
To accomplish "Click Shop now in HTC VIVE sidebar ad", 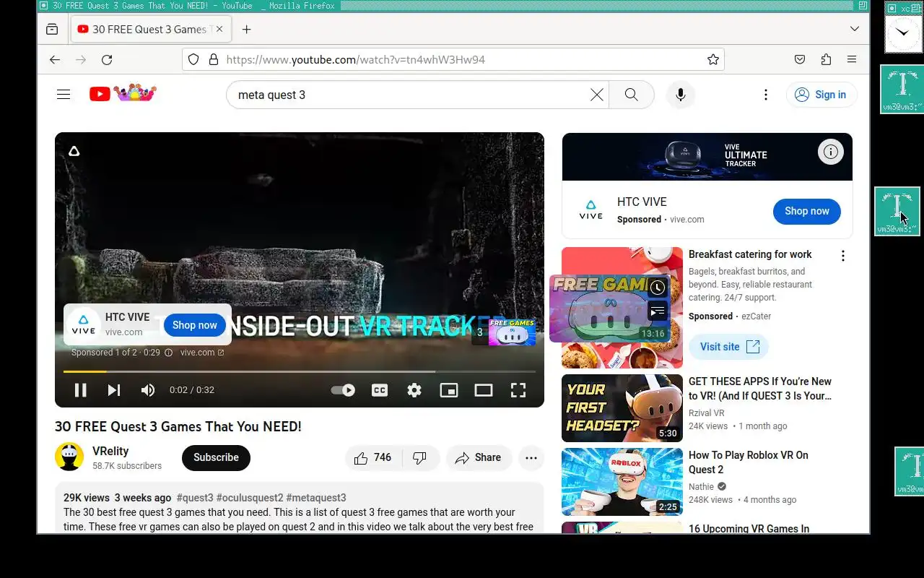I will (x=807, y=211).
